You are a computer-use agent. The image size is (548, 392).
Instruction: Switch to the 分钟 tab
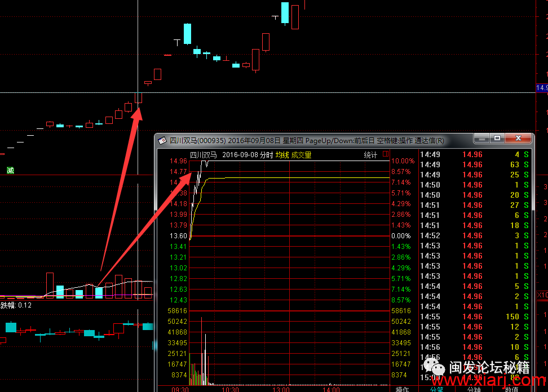click(x=474, y=389)
